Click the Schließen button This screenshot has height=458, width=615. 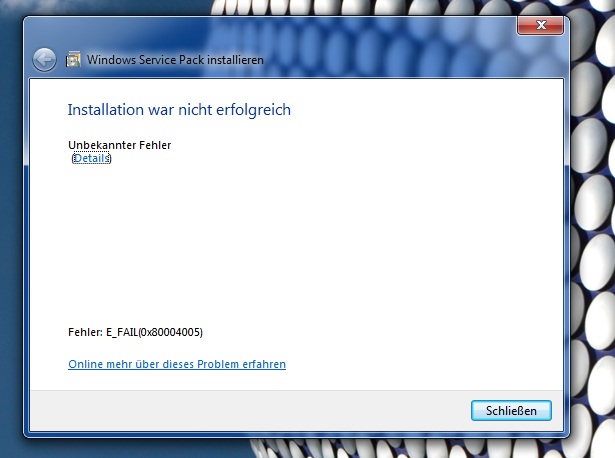point(511,411)
